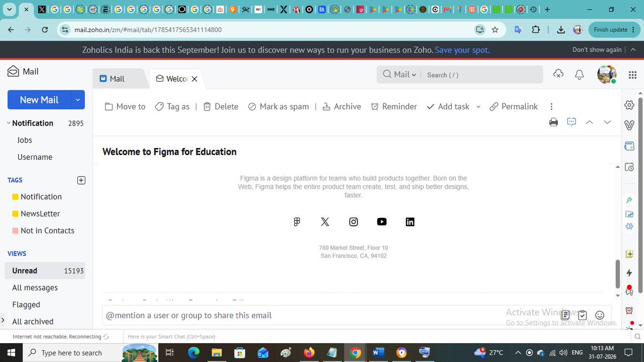Image resolution: width=644 pixels, height=362 pixels.
Task: Click the Save your spot link
Action: [x=462, y=50]
